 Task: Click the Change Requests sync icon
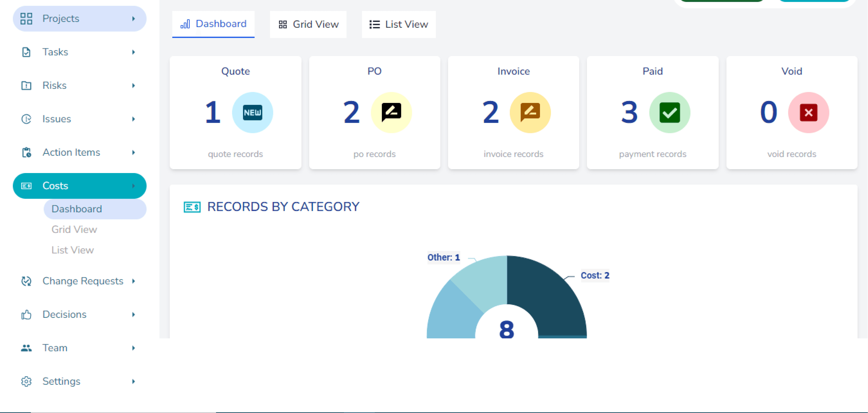coord(26,281)
